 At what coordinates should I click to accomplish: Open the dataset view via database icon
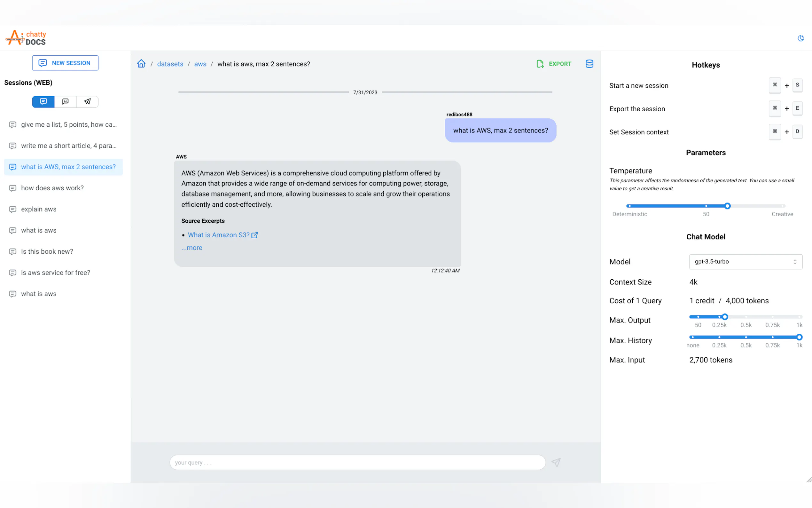(590, 63)
